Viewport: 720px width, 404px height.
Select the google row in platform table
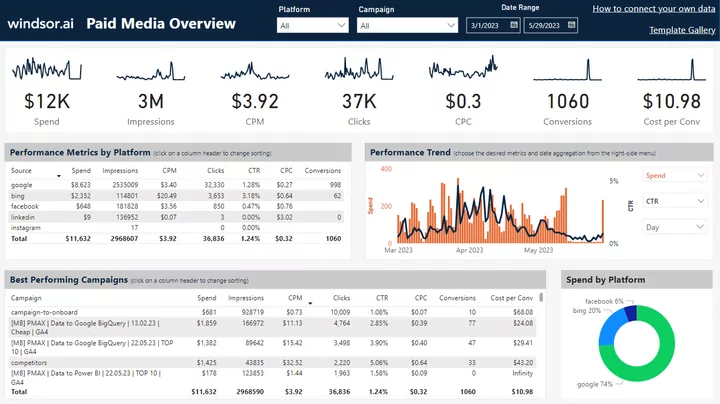coord(176,185)
